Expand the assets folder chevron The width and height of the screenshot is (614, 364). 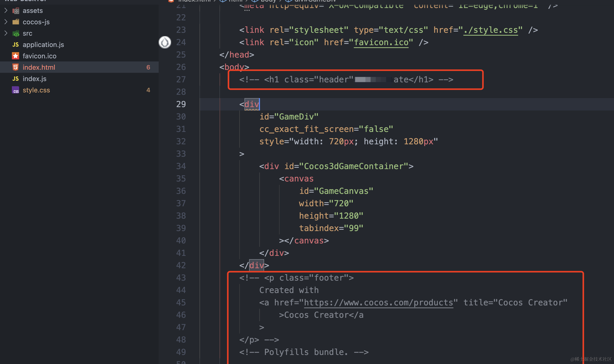(x=6, y=11)
